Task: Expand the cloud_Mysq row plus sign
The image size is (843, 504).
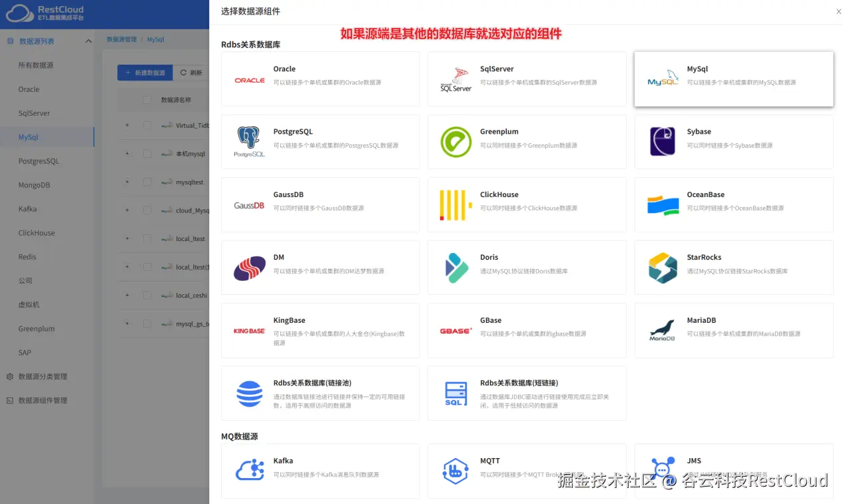Action: (127, 210)
